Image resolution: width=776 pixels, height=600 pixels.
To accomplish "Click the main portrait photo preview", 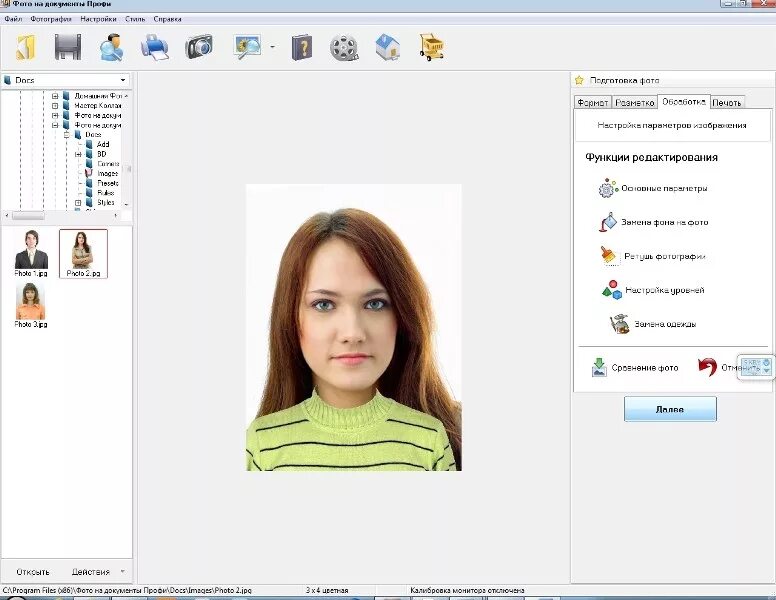I will (x=354, y=327).
